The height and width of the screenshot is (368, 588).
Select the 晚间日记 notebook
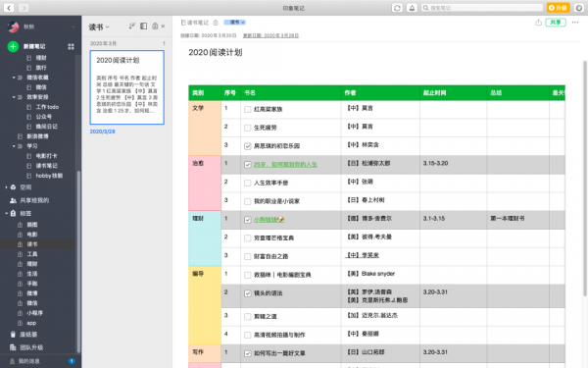[x=46, y=127]
